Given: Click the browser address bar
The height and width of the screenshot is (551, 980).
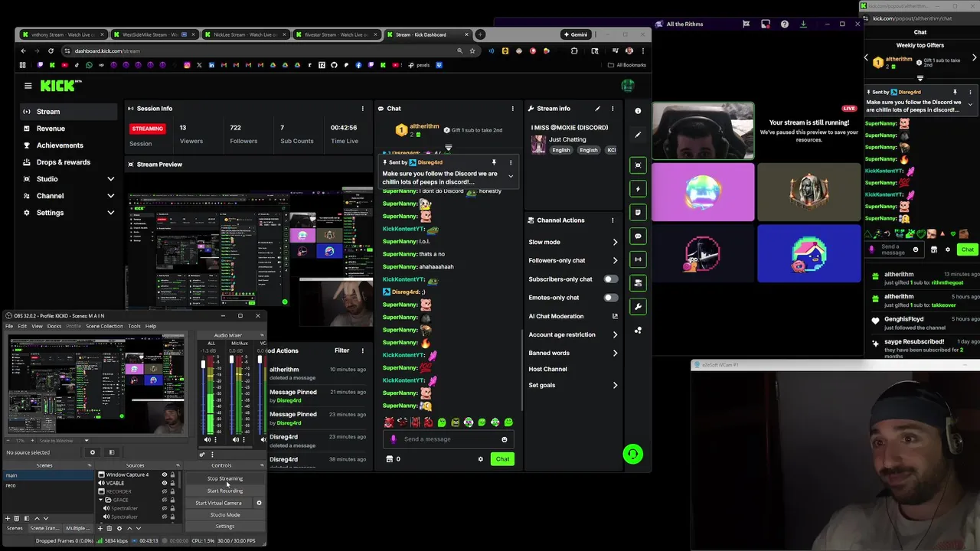Looking at the screenshot, I should [x=260, y=51].
